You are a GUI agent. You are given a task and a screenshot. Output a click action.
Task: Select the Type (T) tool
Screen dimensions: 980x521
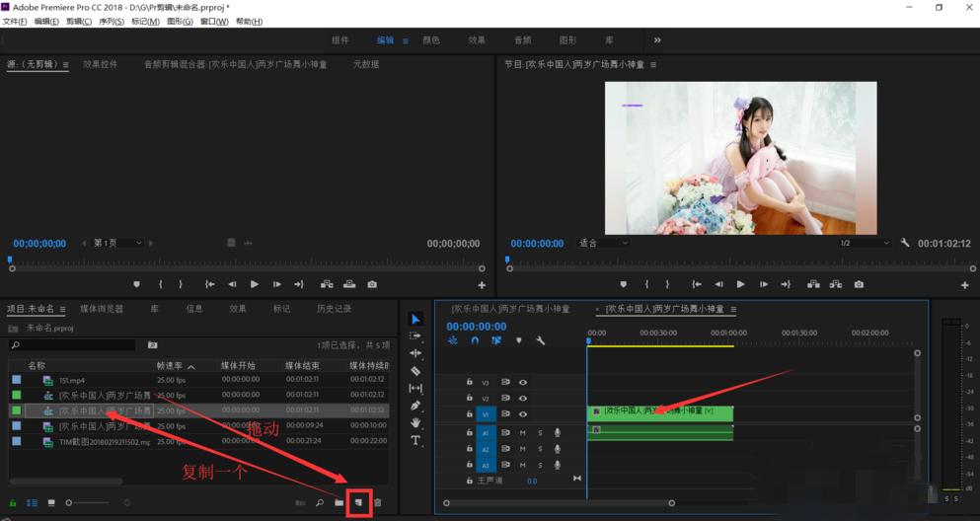click(x=415, y=440)
